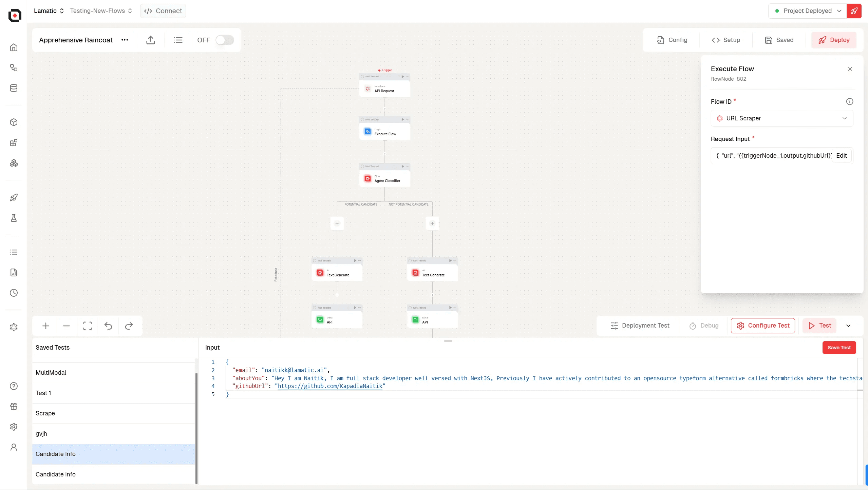Select the Config tab
The image size is (868, 490).
point(672,40)
